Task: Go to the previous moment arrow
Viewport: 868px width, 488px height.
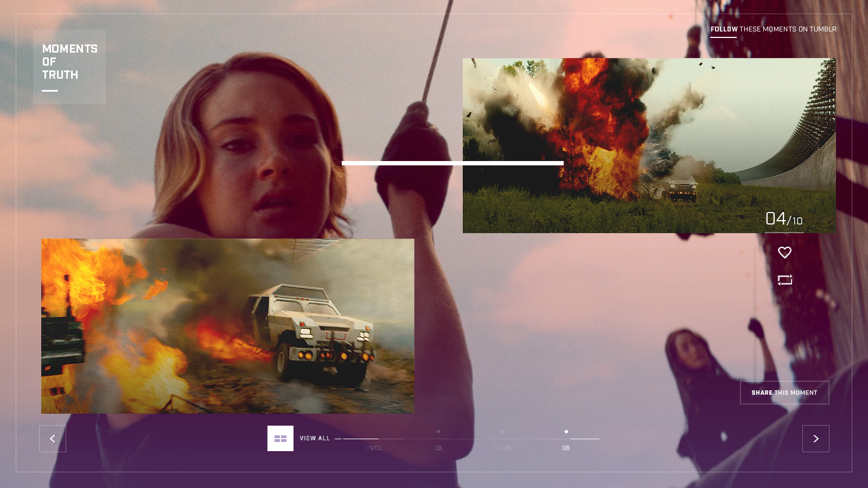Action: coord(53,439)
